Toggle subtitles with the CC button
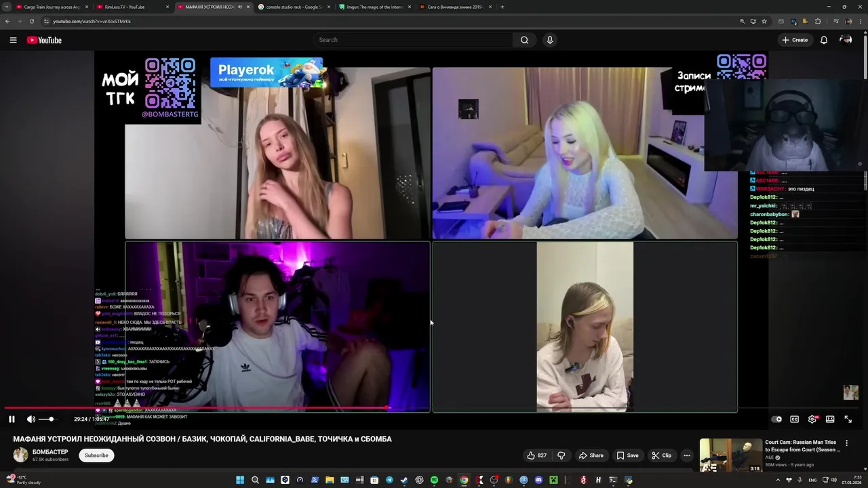This screenshot has width=868, height=488. pos(795,420)
